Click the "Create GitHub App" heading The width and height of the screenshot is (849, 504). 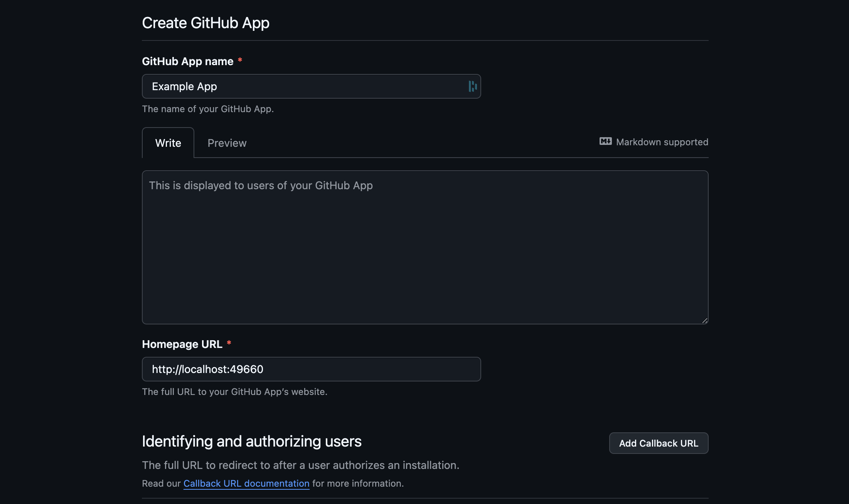tap(206, 23)
